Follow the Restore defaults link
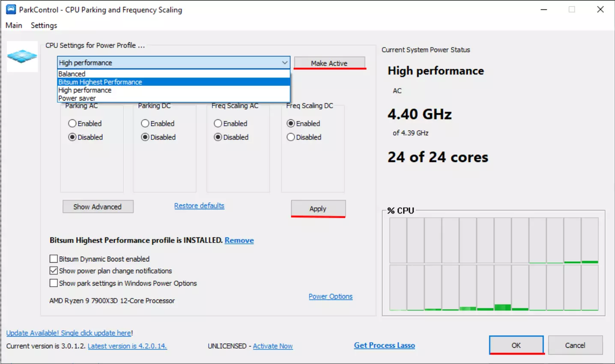 pos(199,206)
